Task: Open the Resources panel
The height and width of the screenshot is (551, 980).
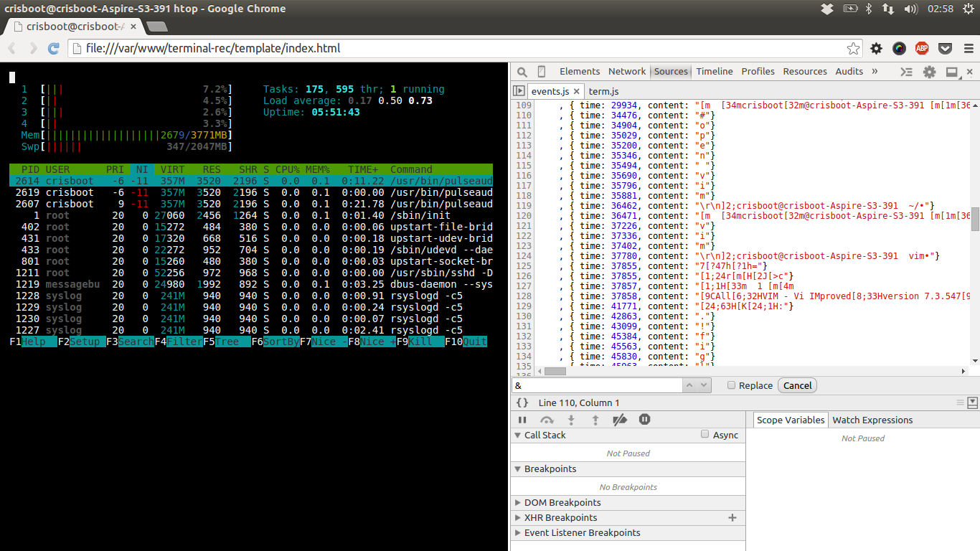Action: (805, 71)
